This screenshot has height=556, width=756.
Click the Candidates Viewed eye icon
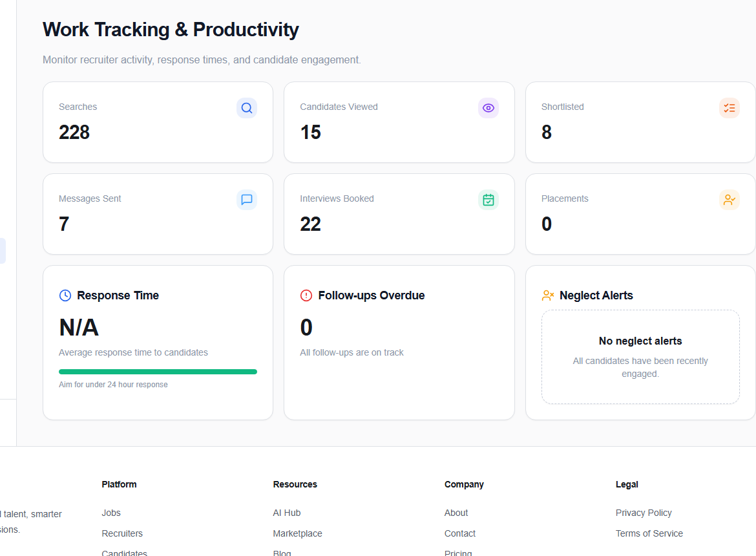[488, 108]
